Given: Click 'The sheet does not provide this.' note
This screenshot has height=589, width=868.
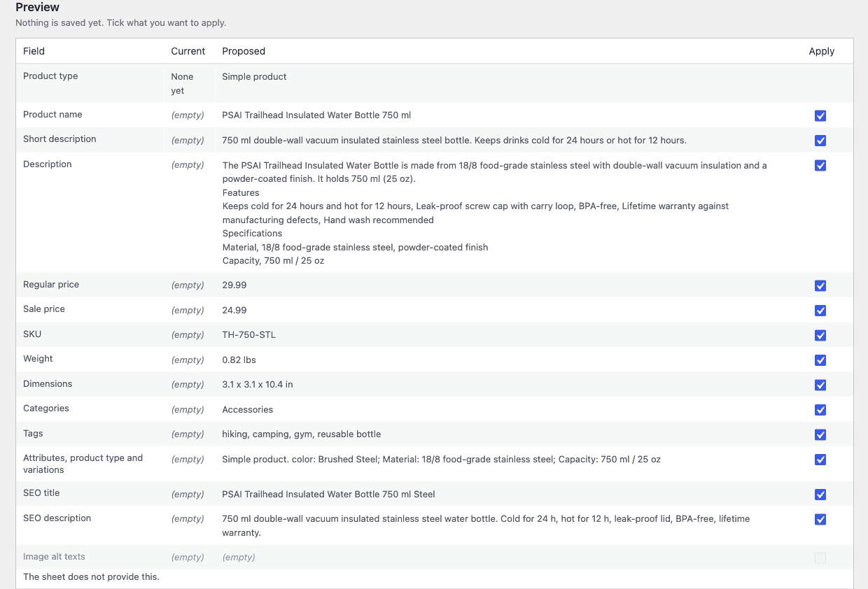Looking at the screenshot, I should tap(91, 577).
